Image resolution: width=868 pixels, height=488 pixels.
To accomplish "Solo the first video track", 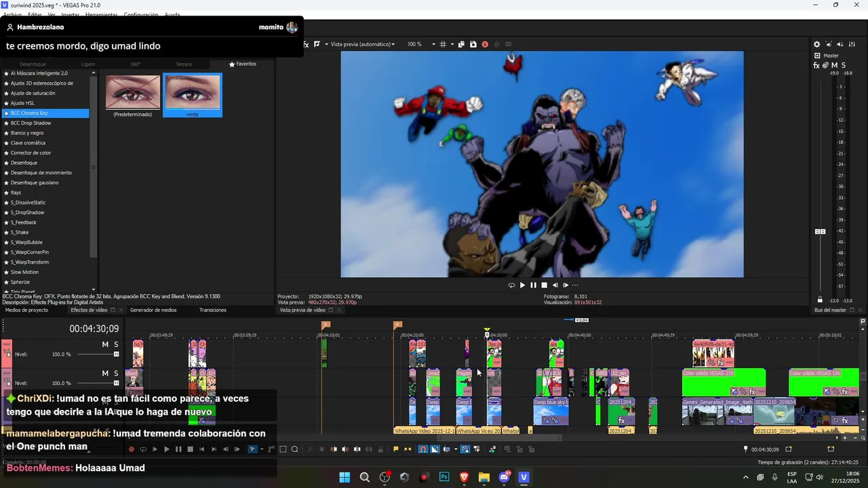I will (116, 344).
